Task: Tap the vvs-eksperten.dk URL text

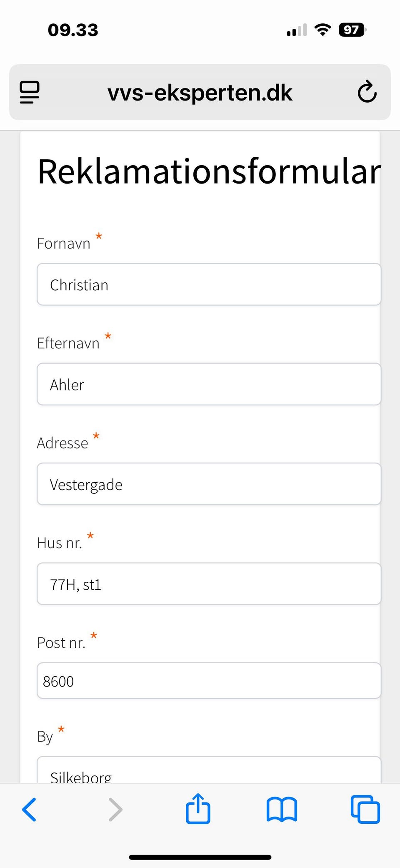Action: 200,93
